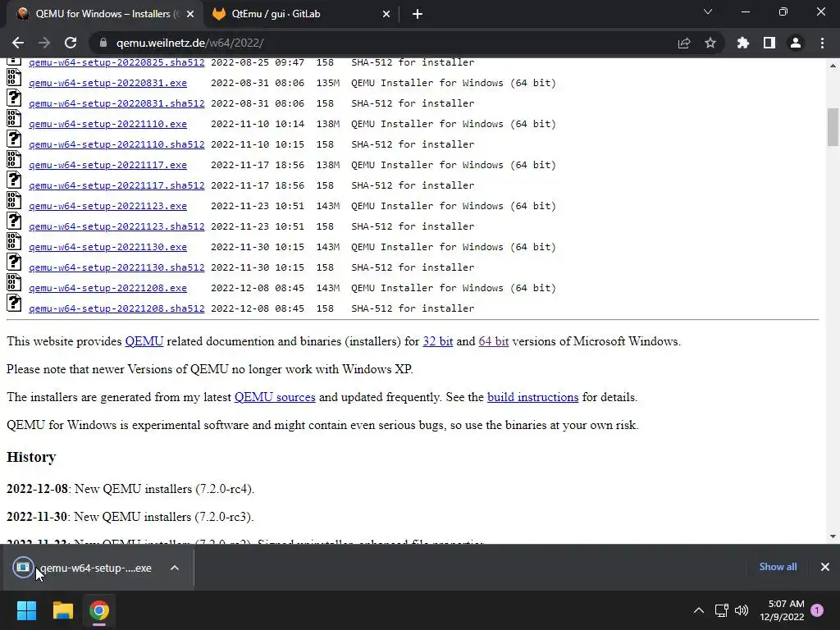
Task: Open taskbar clock showing 5:07 AM
Action: [x=782, y=610]
